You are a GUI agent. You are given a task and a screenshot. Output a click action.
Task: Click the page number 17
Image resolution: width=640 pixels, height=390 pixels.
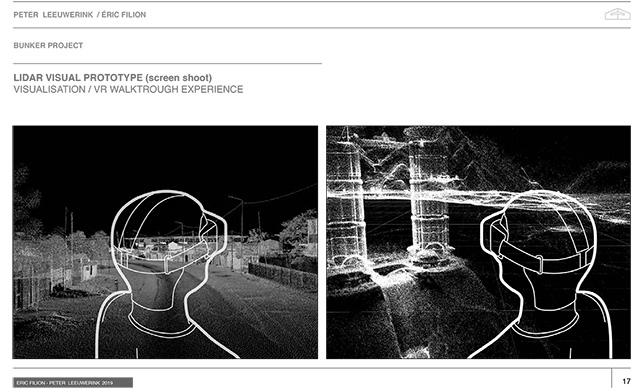click(x=627, y=381)
